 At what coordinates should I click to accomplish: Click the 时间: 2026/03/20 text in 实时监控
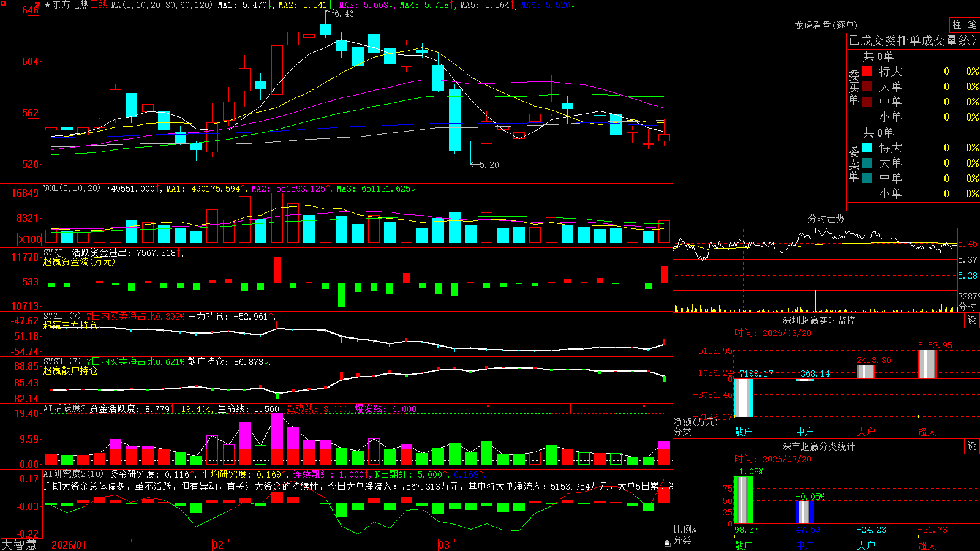pyautogui.click(x=773, y=333)
